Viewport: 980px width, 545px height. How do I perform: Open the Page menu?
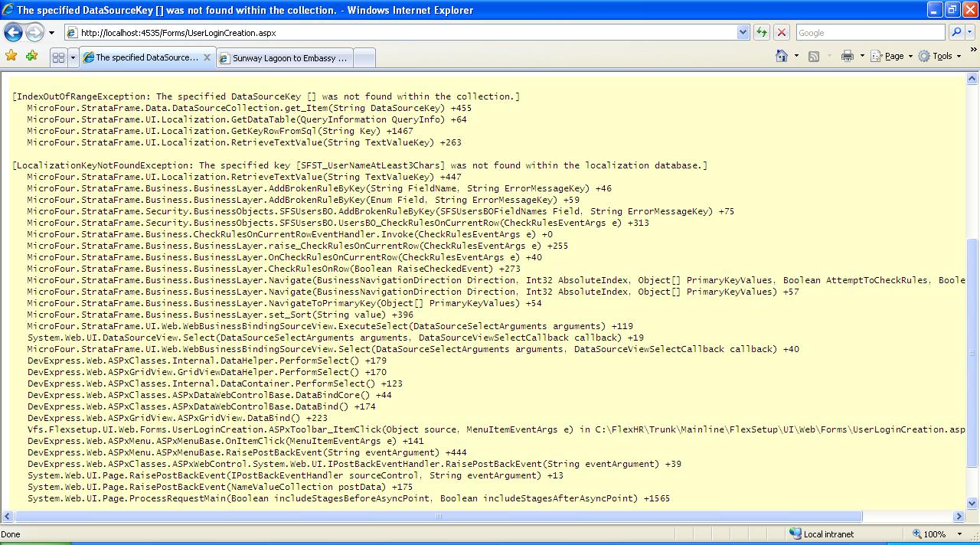(x=893, y=56)
